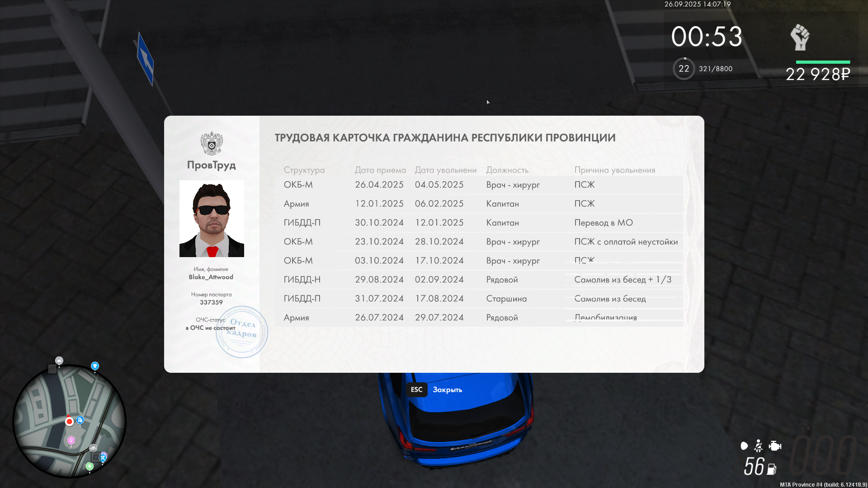Click the ПровТруд coat of arms
The width and height of the screenshot is (868, 488).
(x=212, y=144)
